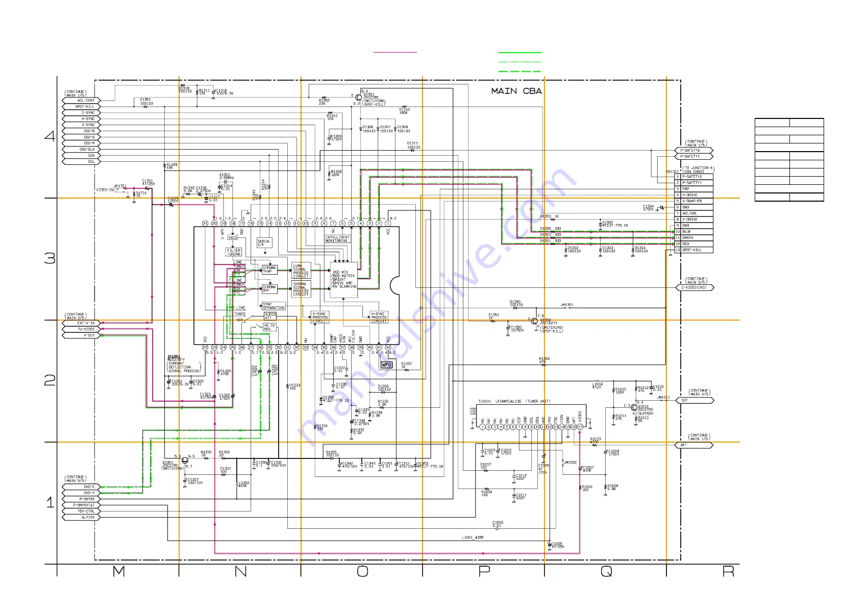Viewport: 868px width, 608px height.
Task: Click the TU1001 tuner unit label
Action: click(514, 402)
